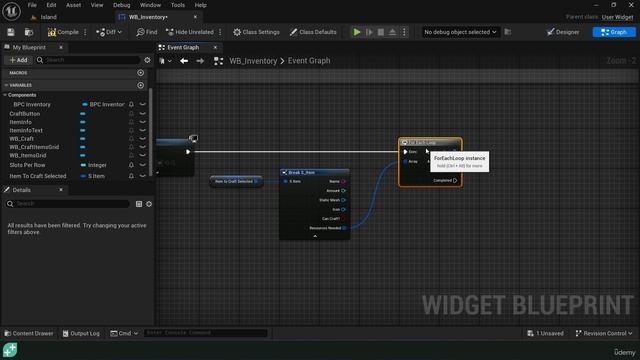Click the debug object locate icon
Screen dimensions: 640x360
point(508,32)
